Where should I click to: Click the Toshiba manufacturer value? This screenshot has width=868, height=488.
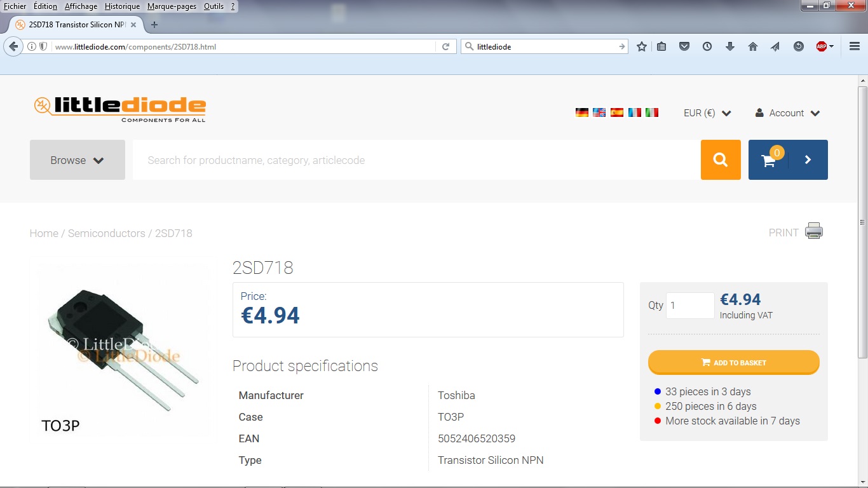pos(456,395)
